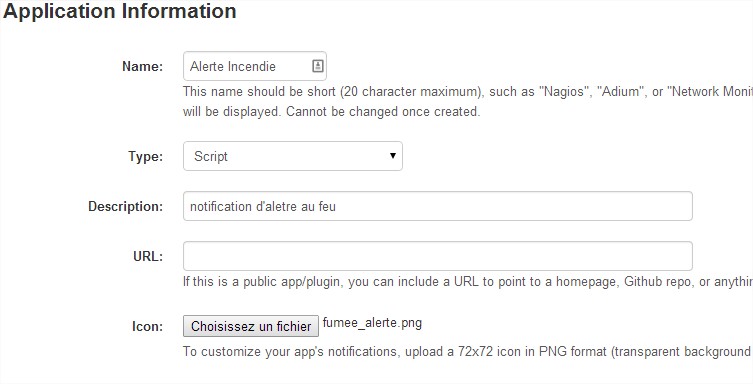Click the URL: field label
Image resolution: width=753 pixels, height=384 pixels.
tap(148, 256)
